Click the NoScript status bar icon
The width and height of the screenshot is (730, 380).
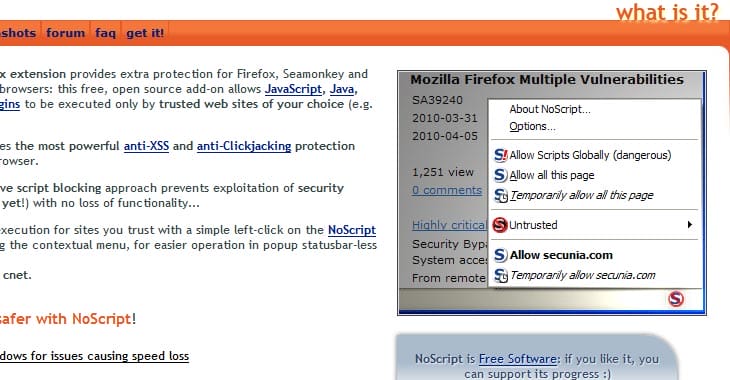point(676,299)
